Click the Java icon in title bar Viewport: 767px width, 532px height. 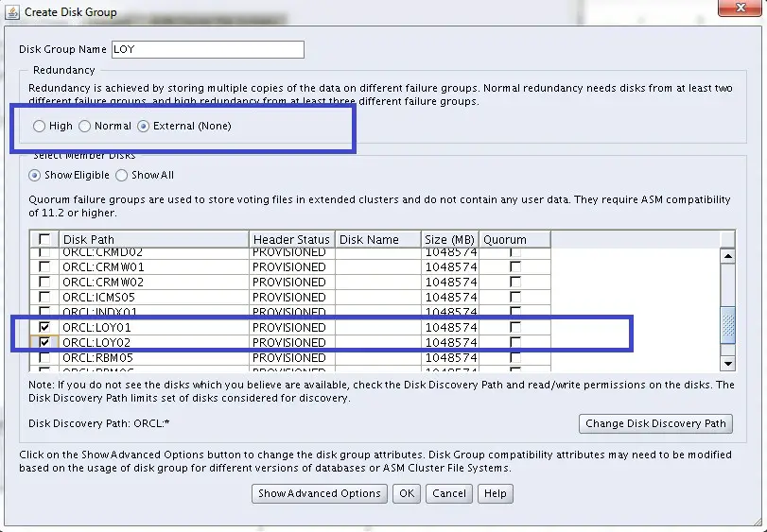coord(12,11)
